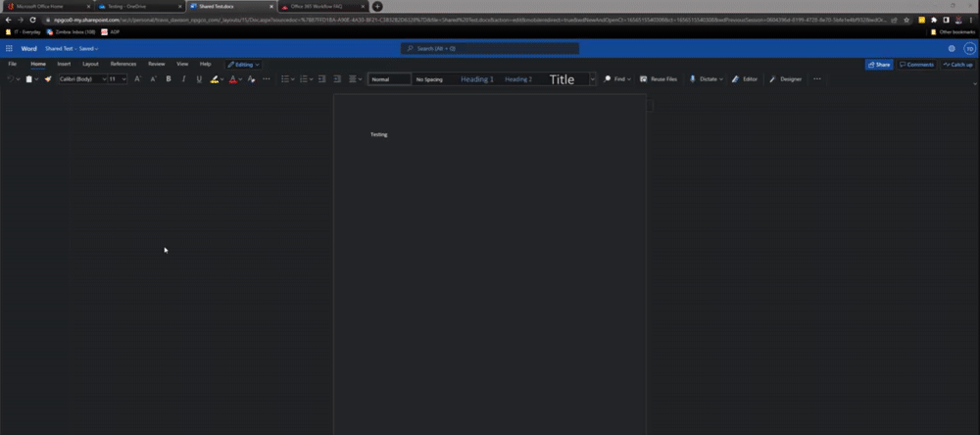Expand the Find dropdown arrow

pyautogui.click(x=629, y=79)
